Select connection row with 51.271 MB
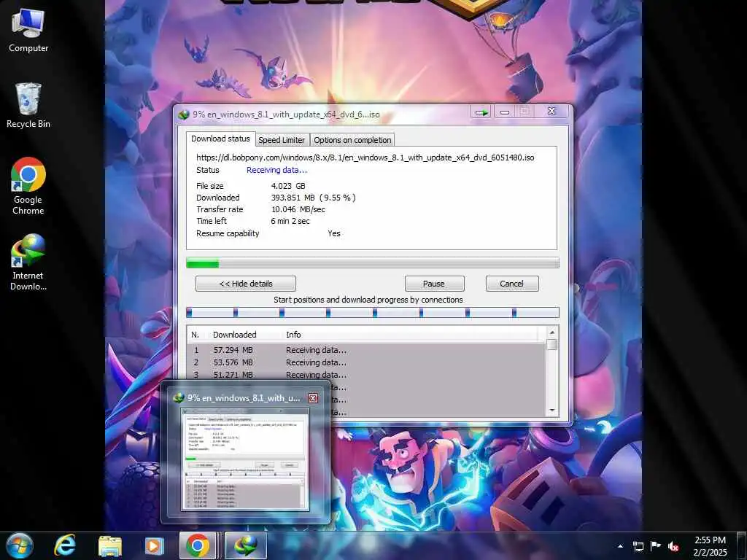The height and width of the screenshot is (560, 747). pyautogui.click(x=366, y=375)
